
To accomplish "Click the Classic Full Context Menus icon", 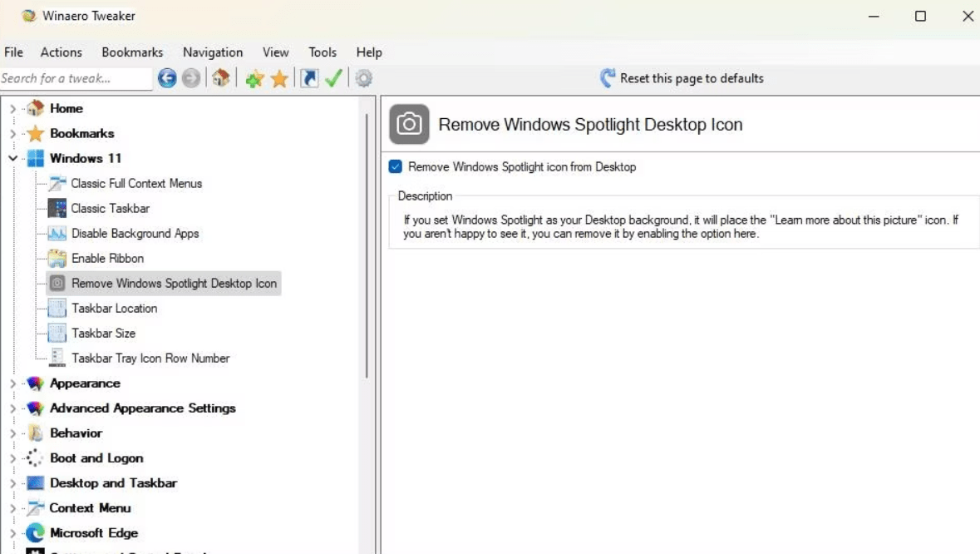I will pos(57,183).
